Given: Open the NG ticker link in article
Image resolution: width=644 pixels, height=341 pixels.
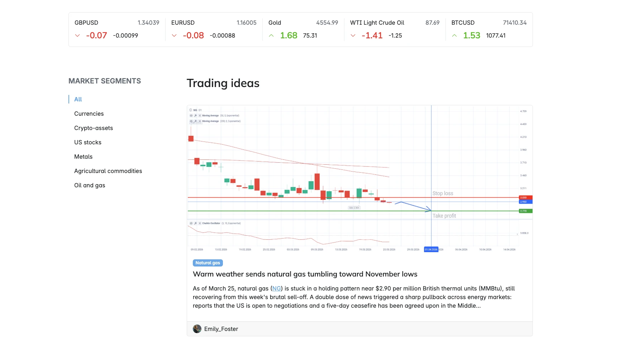Looking at the screenshot, I should [x=276, y=288].
